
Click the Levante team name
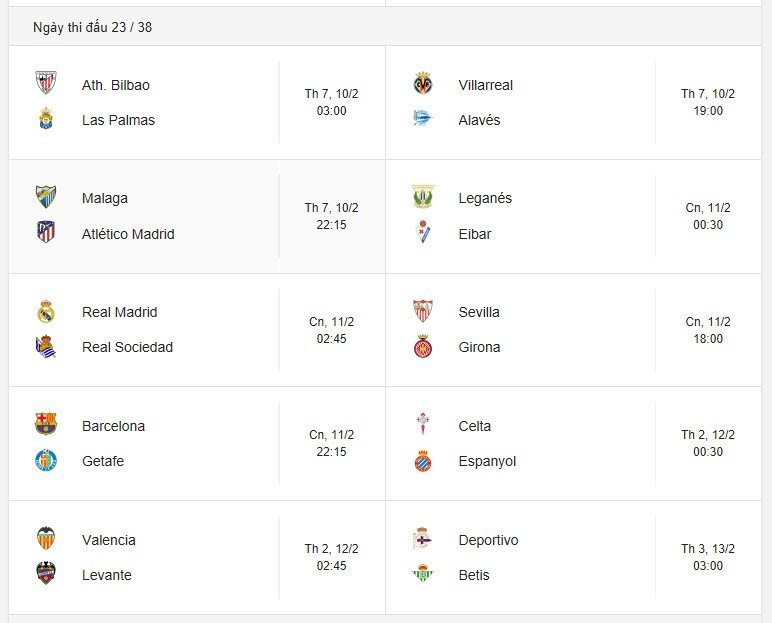[x=107, y=575]
